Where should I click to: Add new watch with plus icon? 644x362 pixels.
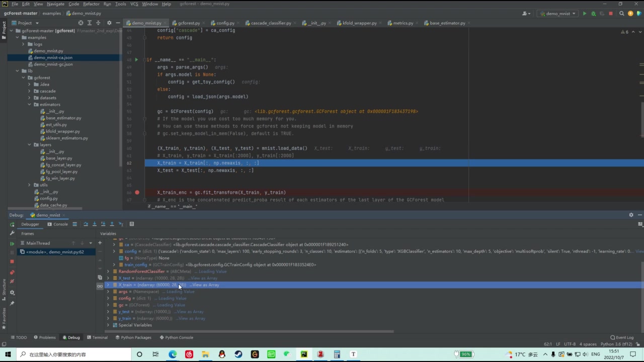(100, 243)
